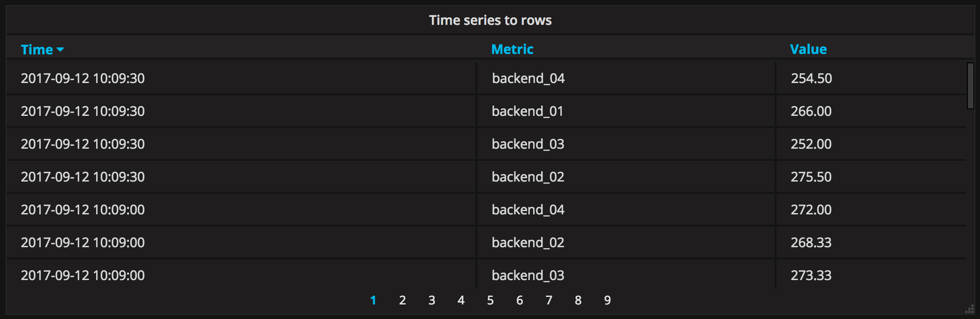Jump to page 5
980x319 pixels.
coord(490,300)
